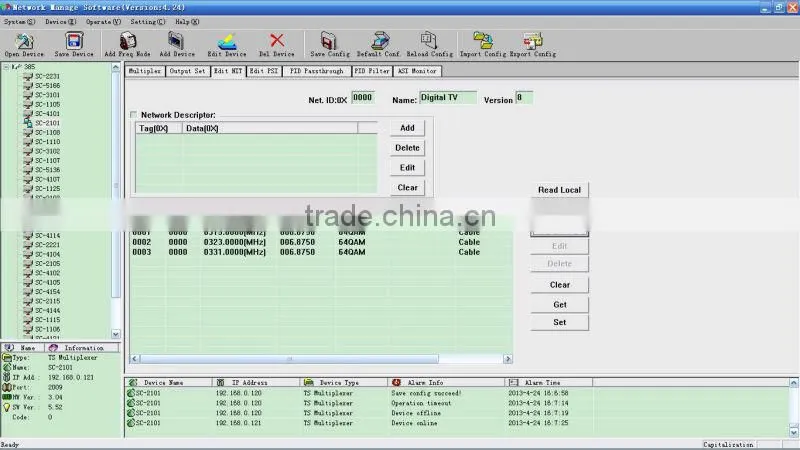Screen dimensions: 800x450
Task: Click the Save Device toolbar icon
Action: [x=74, y=41]
